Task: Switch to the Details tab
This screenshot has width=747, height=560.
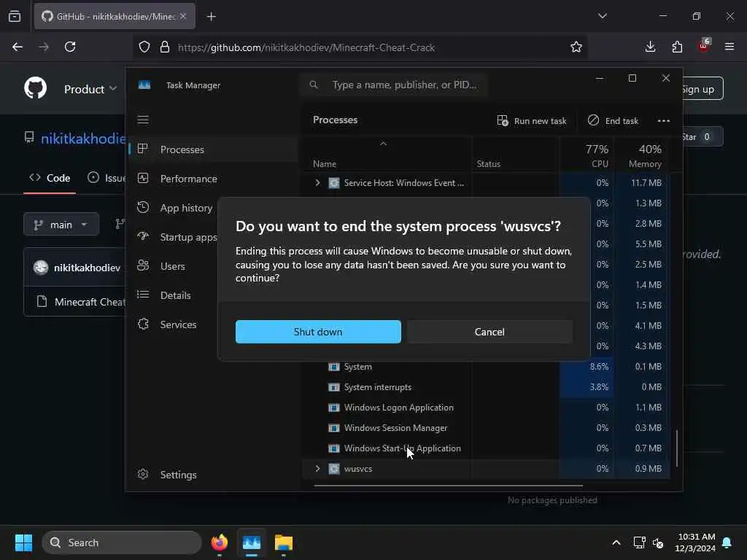Action: point(174,295)
